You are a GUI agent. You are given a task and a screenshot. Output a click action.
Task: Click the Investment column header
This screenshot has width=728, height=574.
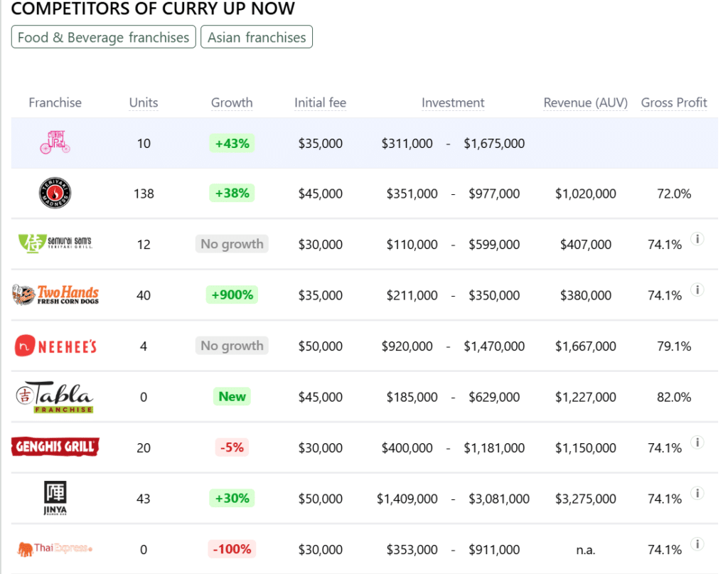pyautogui.click(x=453, y=102)
